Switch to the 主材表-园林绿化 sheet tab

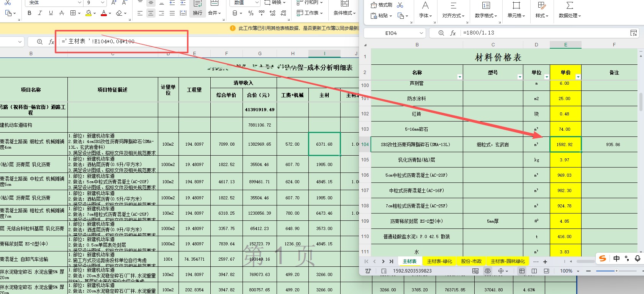tap(508, 261)
